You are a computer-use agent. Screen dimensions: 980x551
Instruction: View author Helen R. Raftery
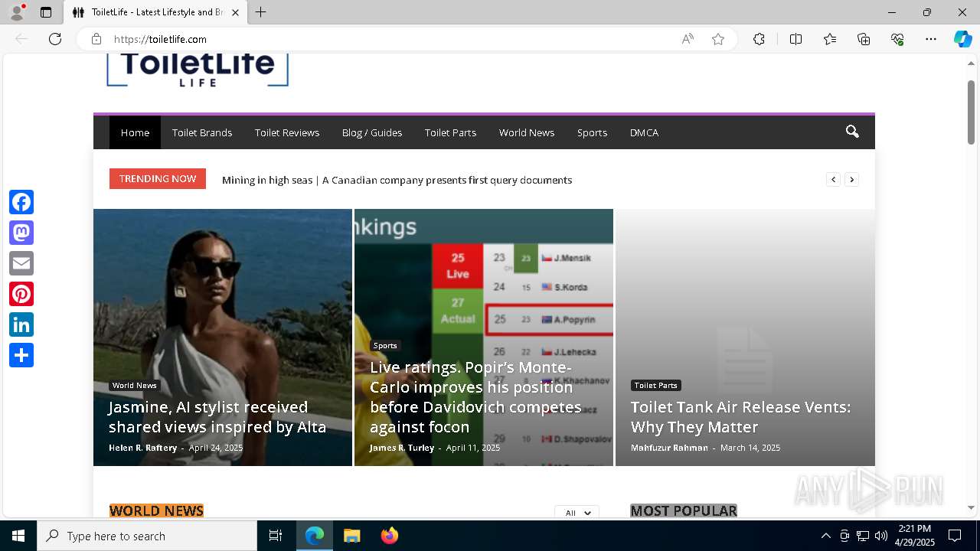(x=142, y=448)
